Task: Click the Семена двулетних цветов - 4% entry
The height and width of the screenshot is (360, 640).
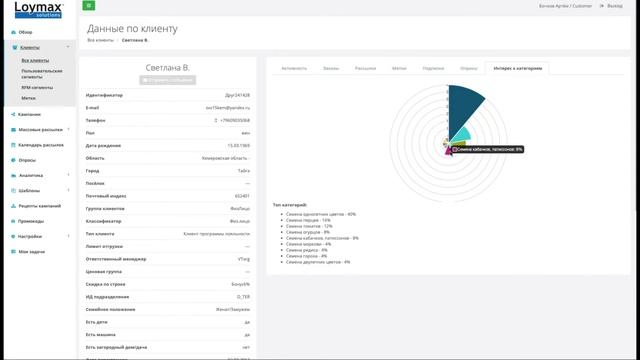Action: tap(318, 262)
